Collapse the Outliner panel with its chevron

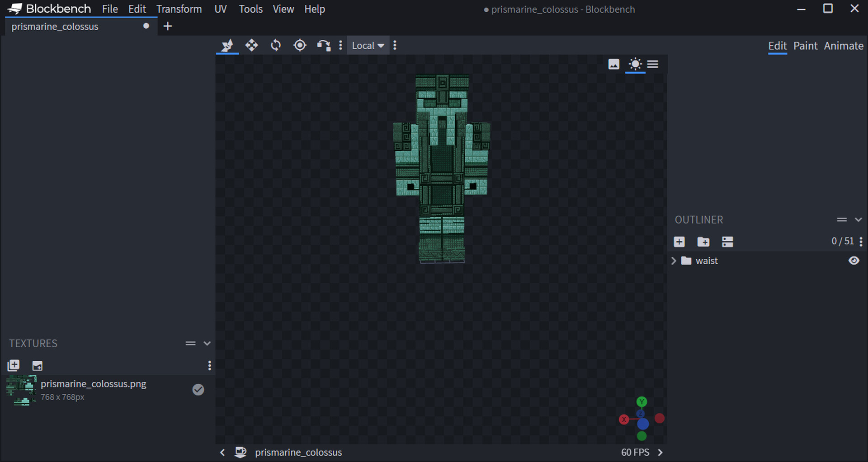click(859, 220)
